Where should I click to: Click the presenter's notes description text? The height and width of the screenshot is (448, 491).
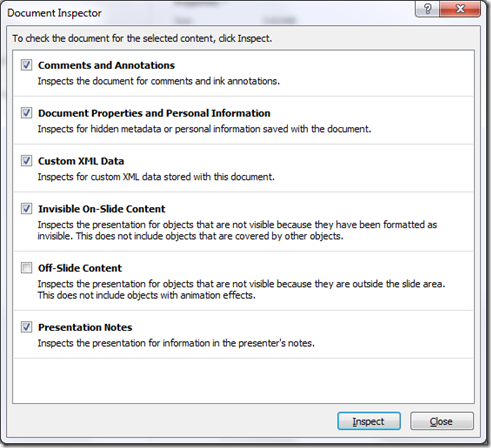pyautogui.click(x=176, y=343)
